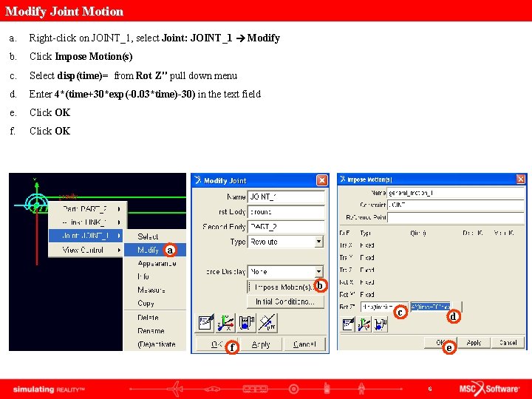Click the position/orientation axes icon in Modify Joint
The width and height of the screenshot is (532, 399).
click(x=226, y=322)
